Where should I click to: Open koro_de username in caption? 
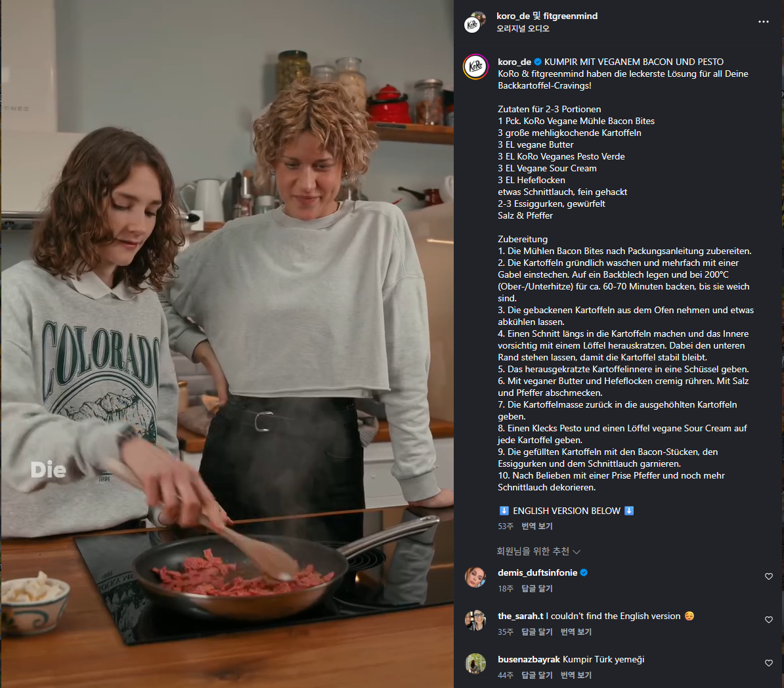coord(514,62)
